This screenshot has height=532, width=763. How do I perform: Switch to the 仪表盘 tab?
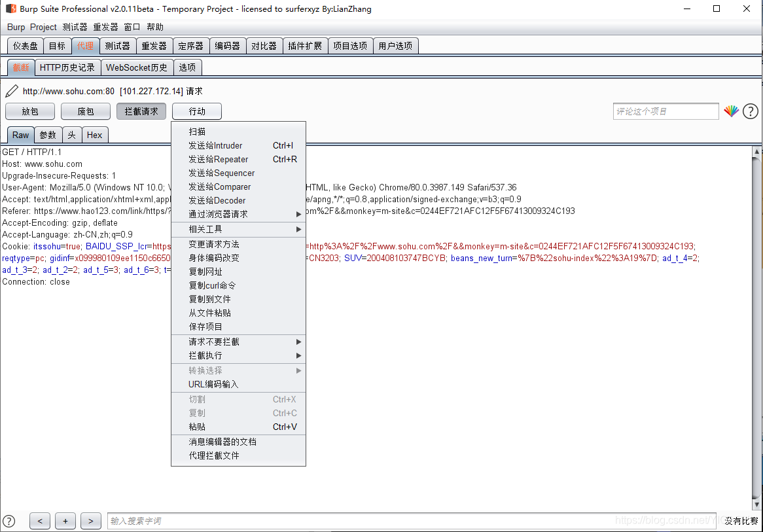click(26, 46)
